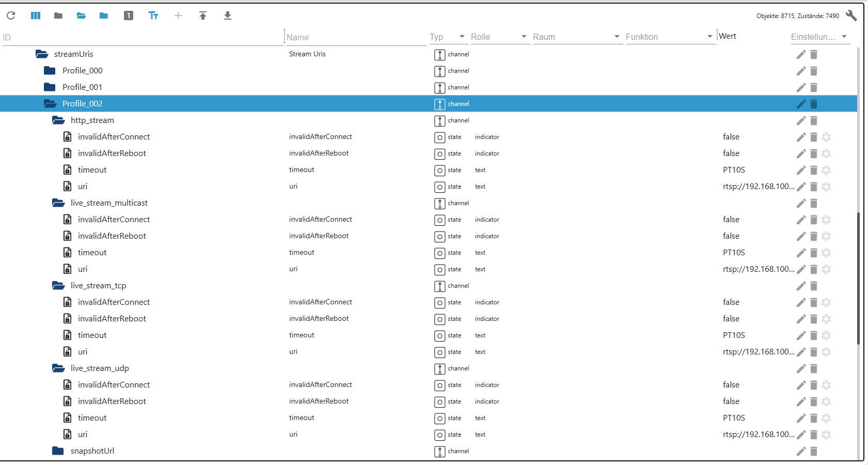
Task: Click PT10S value of live_stream_udp timeout
Action: click(x=734, y=418)
